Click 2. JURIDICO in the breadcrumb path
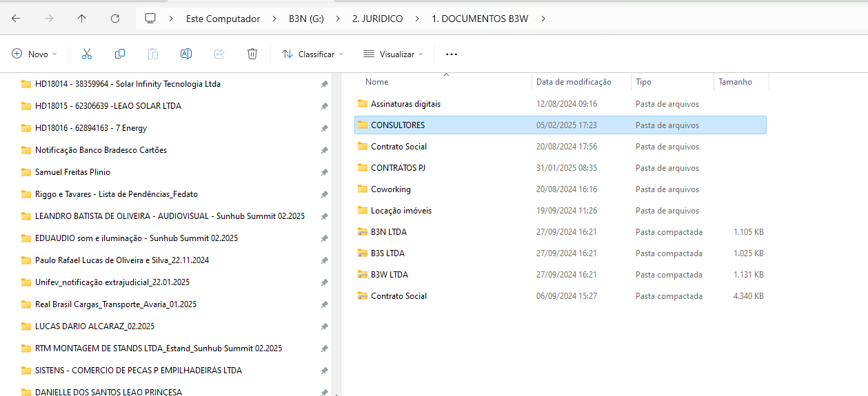The height and width of the screenshot is (396, 868). point(377,19)
